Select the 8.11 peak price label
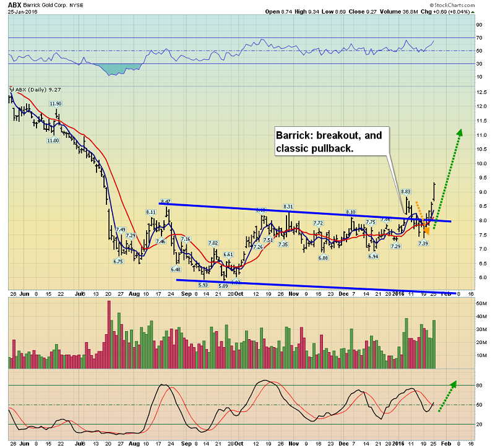Viewport: 495px width, 448px height. (151, 212)
